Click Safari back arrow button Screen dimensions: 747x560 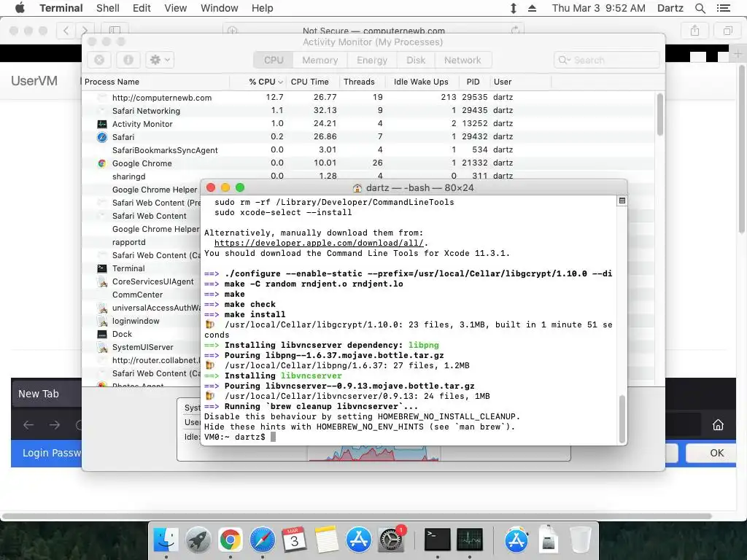coord(66,31)
